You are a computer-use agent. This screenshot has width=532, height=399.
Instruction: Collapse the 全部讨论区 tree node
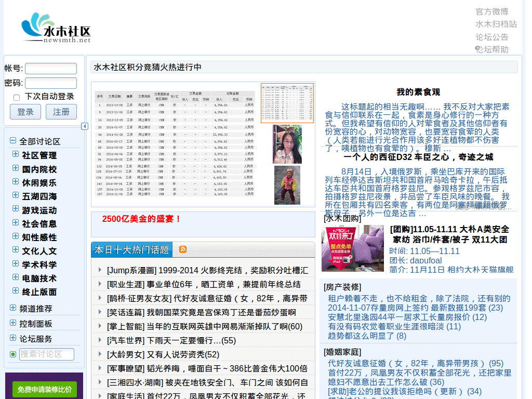coord(13,140)
